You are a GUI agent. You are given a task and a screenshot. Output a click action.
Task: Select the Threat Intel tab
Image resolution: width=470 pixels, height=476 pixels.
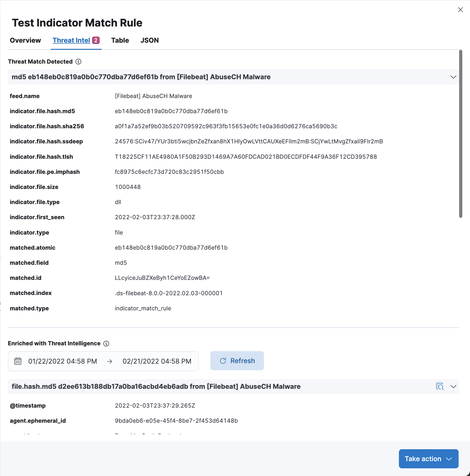(71, 40)
